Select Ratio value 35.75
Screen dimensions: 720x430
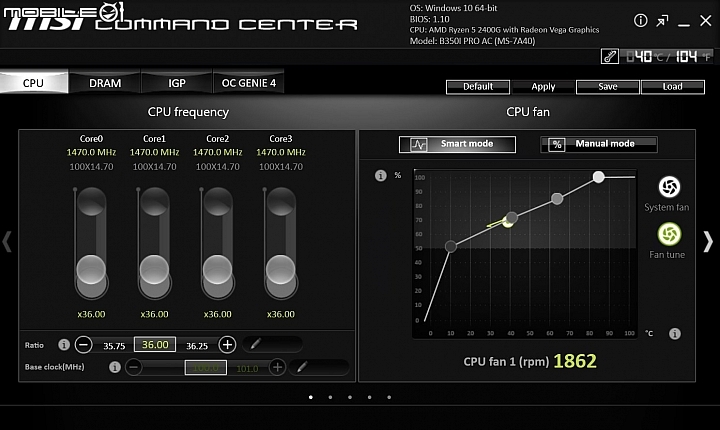click(114, 346)
